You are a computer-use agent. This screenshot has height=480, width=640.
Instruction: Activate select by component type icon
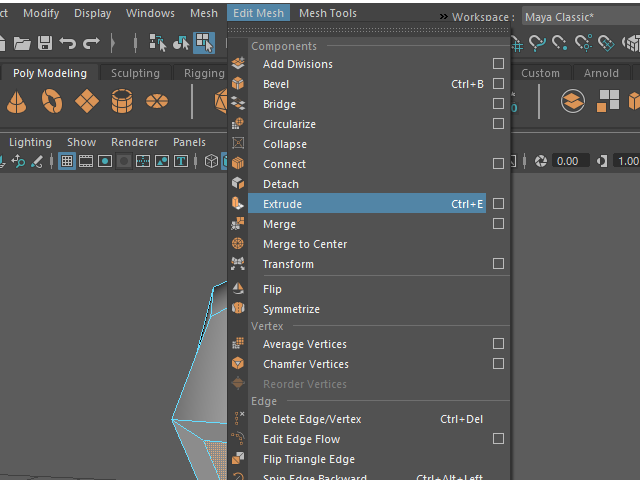204,43
